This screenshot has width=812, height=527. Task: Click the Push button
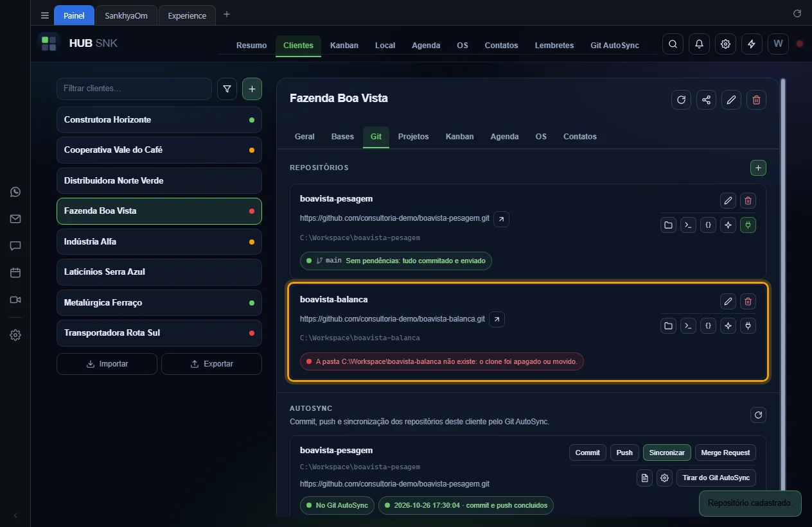[624, 453]
